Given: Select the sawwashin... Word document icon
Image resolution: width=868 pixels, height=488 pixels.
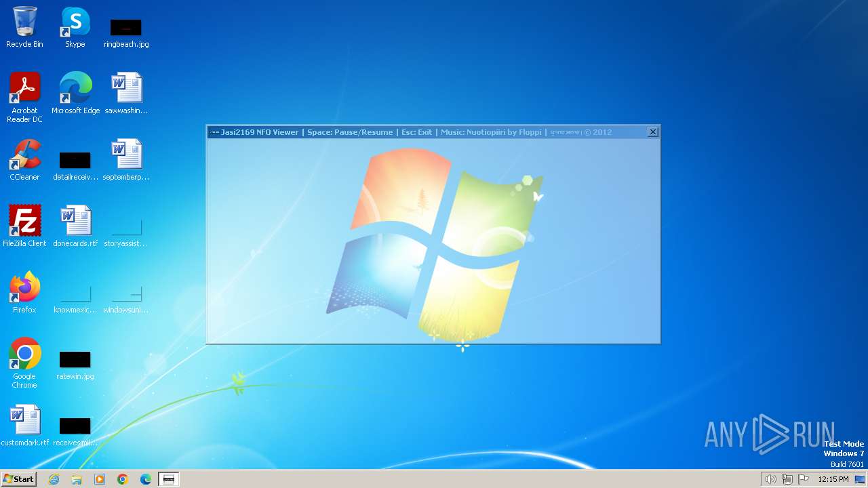Looking at the screenshot, I should [x=126, y=93].
